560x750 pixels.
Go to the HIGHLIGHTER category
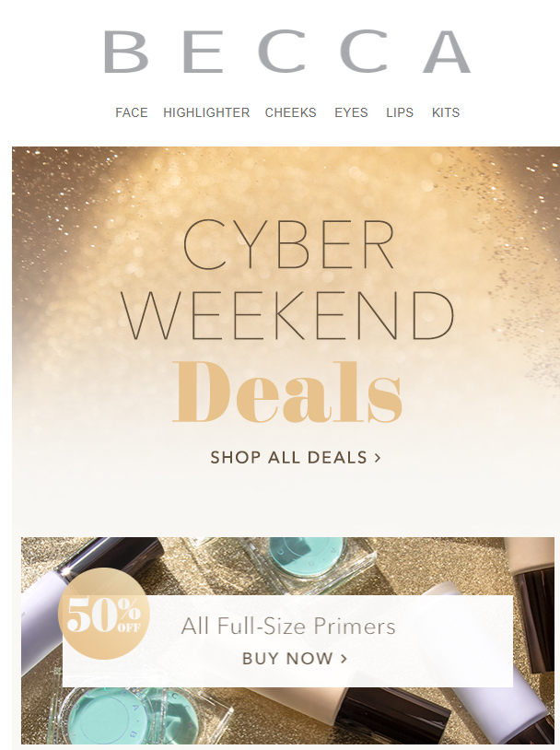206,112
